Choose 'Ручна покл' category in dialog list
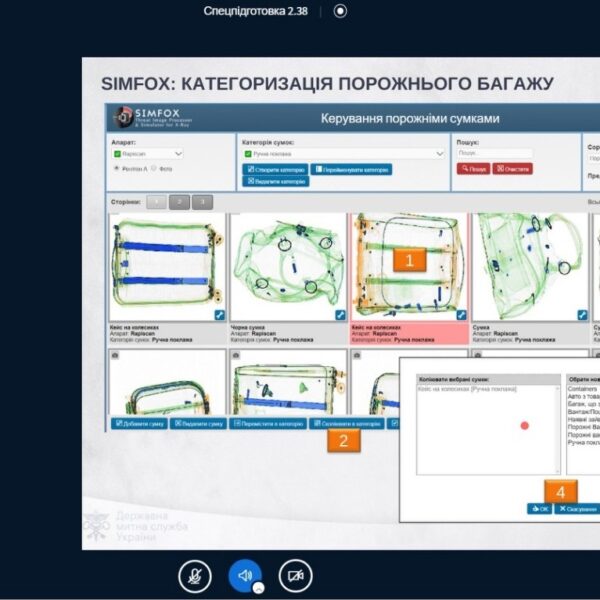The width and height of the screenshot is (600, 600). (584, 442)
